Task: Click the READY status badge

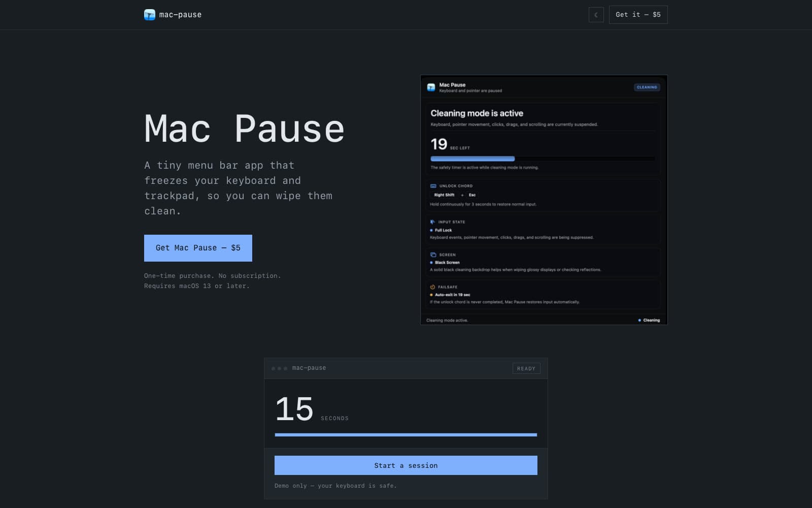Action: coord(526,368)
